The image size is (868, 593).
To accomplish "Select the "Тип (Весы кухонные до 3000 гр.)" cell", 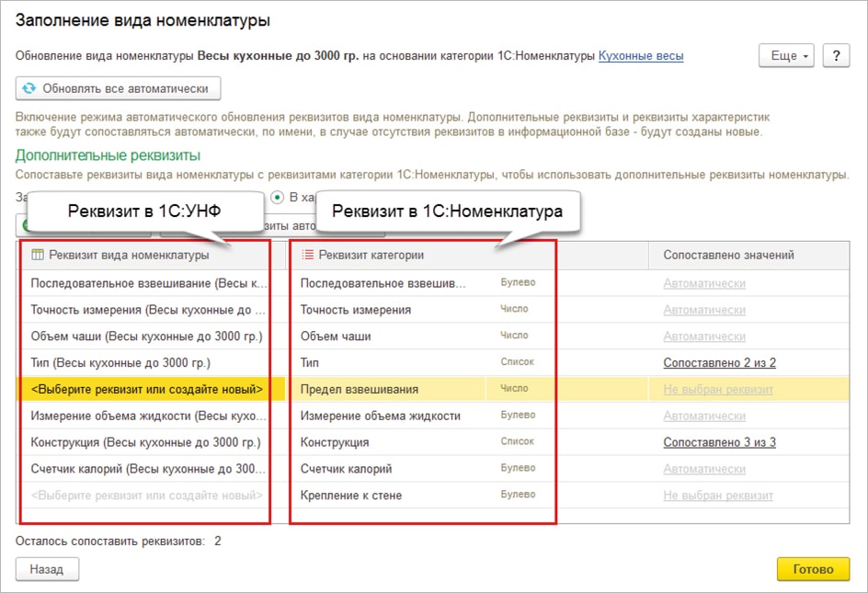I will pyautogui.click(x=120, y=363).
